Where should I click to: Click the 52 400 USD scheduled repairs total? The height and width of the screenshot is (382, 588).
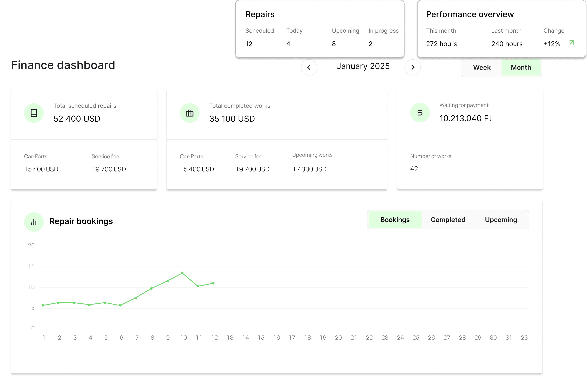click(77, 119)
